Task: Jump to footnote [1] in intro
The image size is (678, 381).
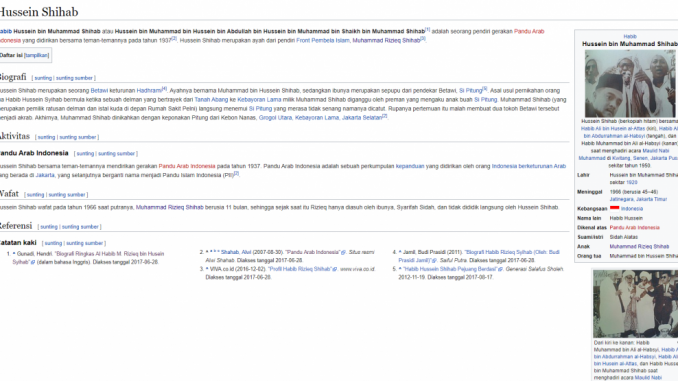Action: (x=427, y=29)
